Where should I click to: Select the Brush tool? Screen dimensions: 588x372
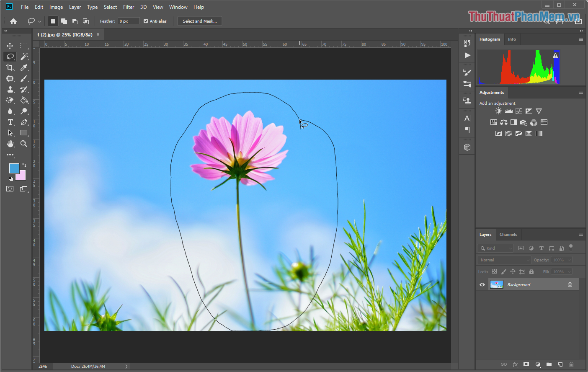coord(24,78)
